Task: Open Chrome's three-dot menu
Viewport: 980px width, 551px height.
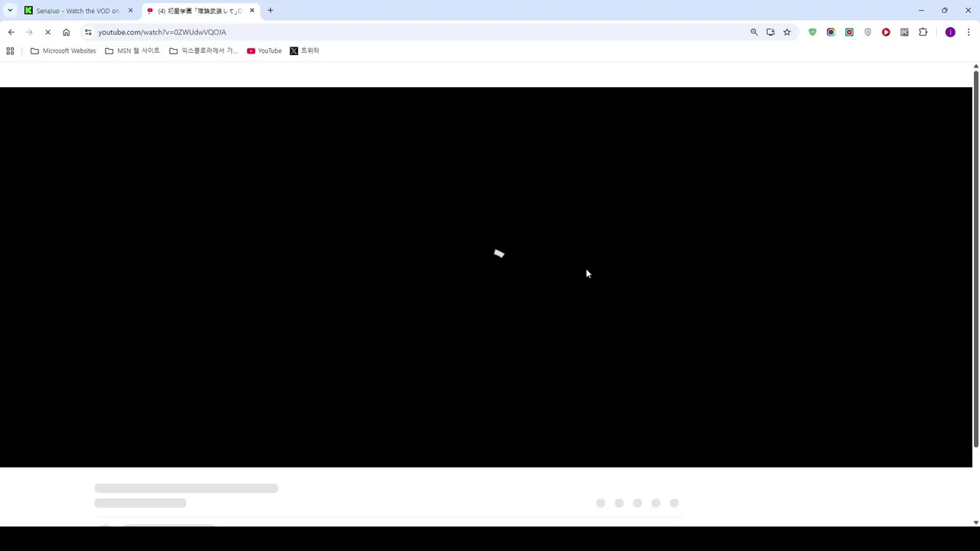Action: (x=969, y=32)
